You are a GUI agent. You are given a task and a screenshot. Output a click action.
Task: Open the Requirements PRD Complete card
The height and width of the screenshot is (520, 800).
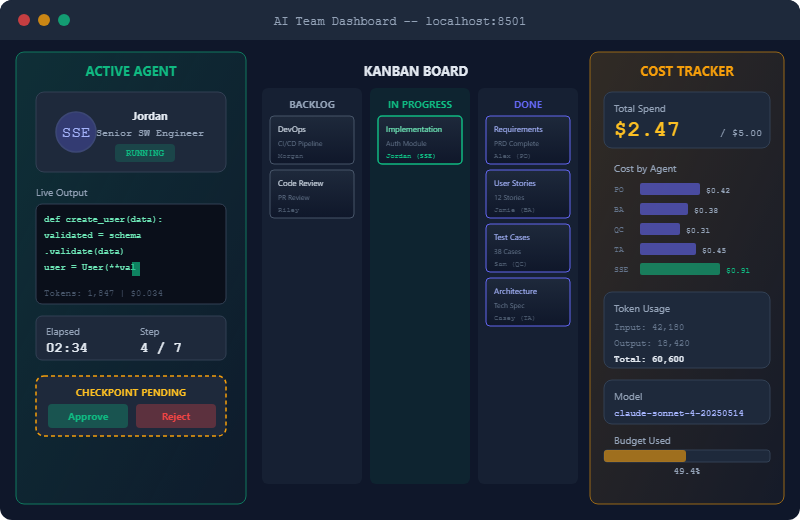click(x=528, y=140)
